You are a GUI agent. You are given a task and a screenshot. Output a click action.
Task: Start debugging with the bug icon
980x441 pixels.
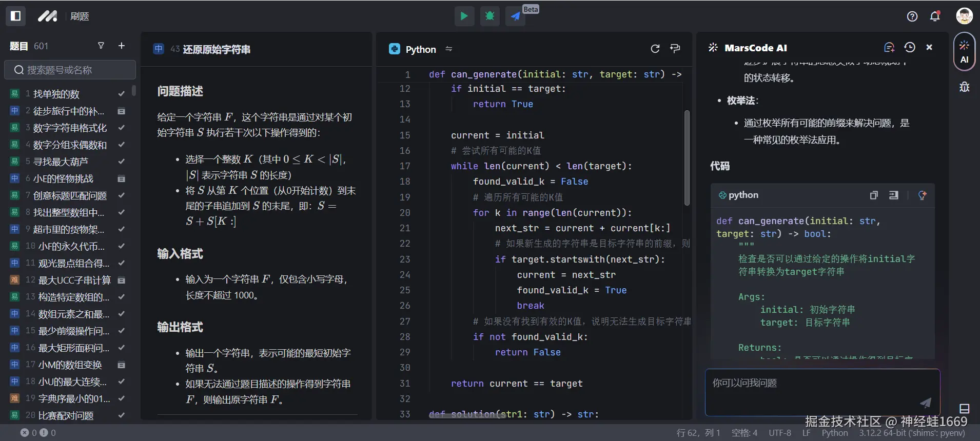pyautogui.click(x=489, y=16)
